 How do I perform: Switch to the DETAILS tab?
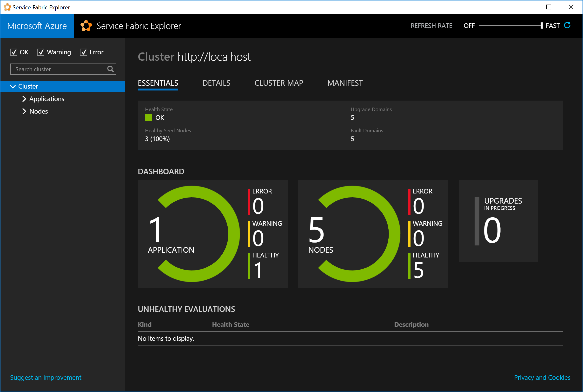216,83
